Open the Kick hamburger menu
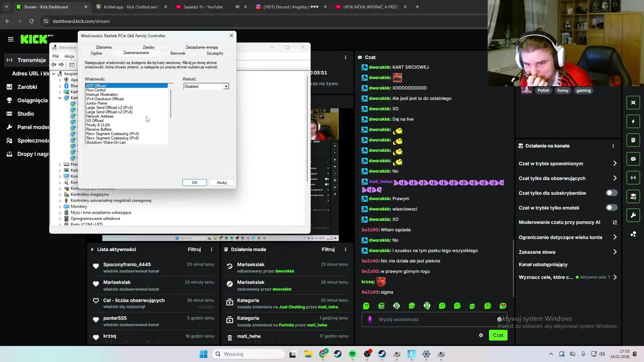Viewport: 644px width, 362px height. pos(11,39)
